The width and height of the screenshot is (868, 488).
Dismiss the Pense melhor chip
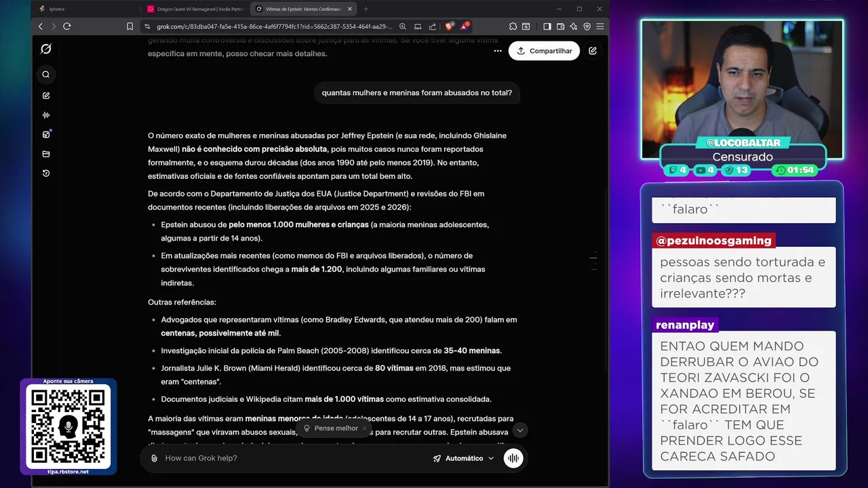(x=364, y=428)
